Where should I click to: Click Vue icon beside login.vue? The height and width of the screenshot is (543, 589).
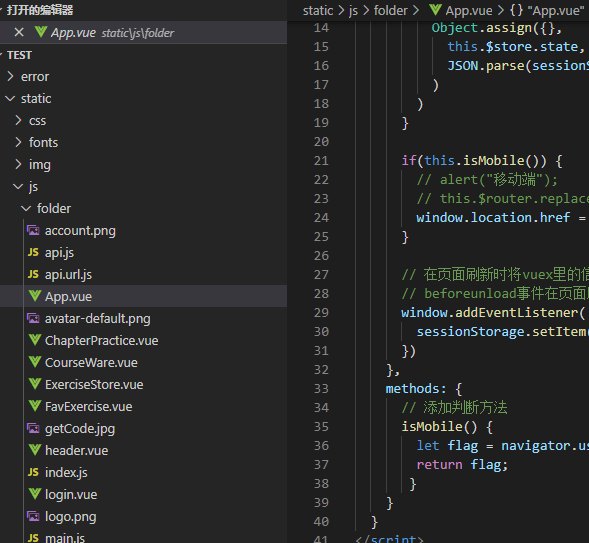click(x=35, y=494)
